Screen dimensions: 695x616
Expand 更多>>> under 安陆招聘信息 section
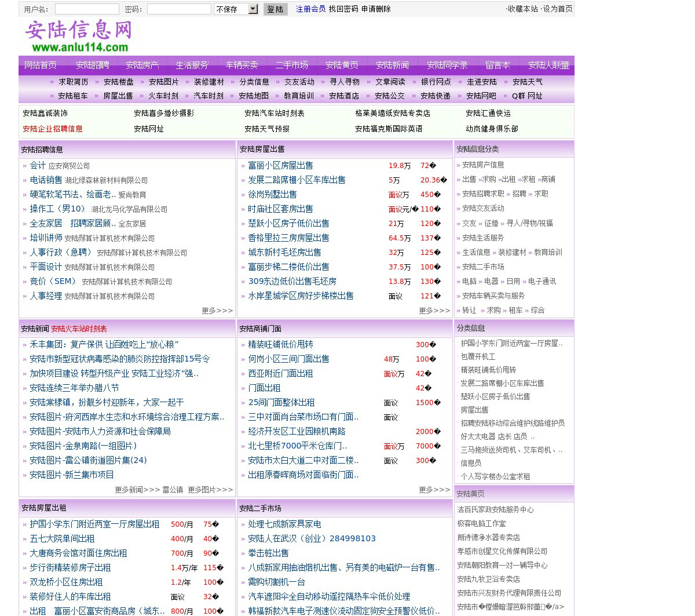click(x=217, y=311)
